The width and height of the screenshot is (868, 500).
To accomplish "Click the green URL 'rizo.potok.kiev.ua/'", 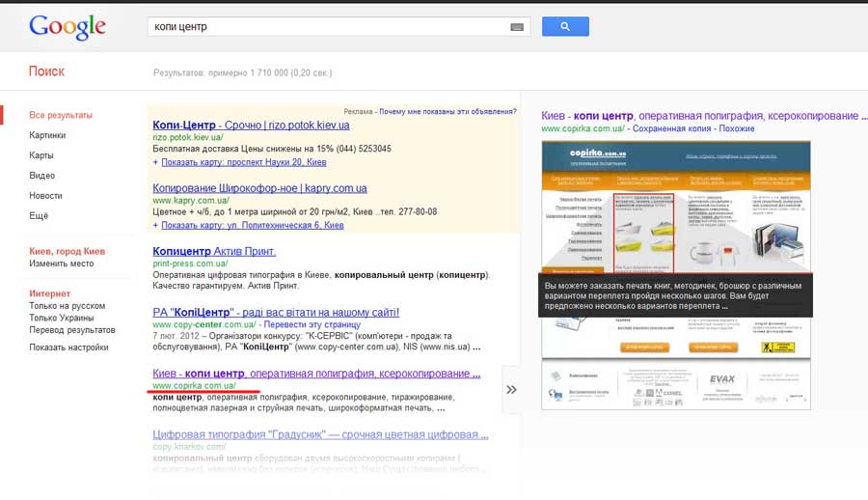I will [x=188, y=137].
